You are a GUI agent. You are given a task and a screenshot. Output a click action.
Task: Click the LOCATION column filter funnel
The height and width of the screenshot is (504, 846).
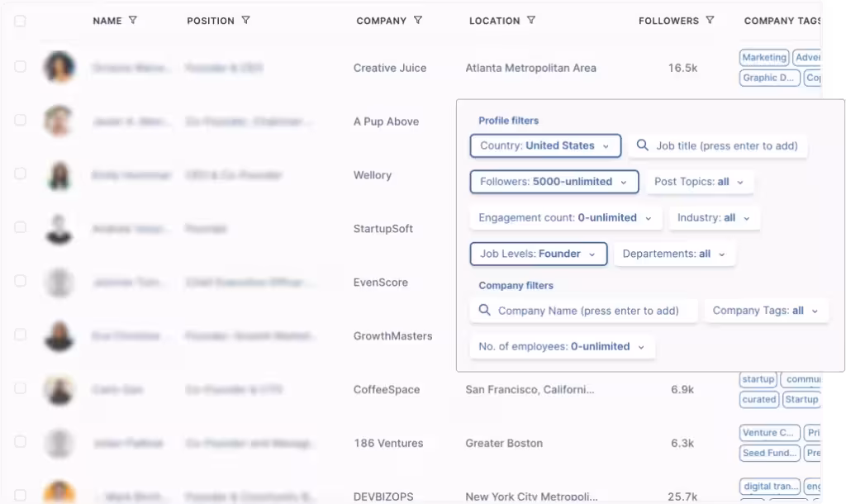531,21
